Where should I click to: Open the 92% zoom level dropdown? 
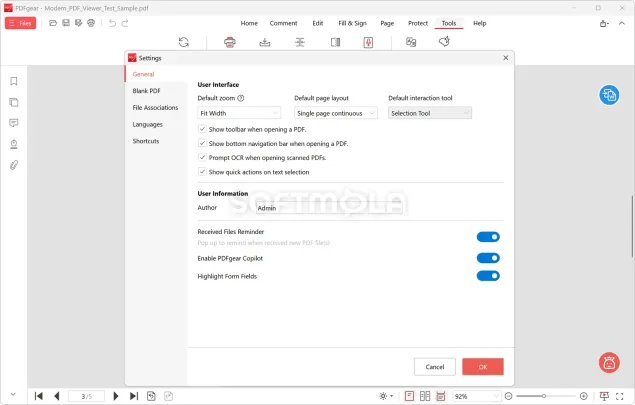click(476, 396)
